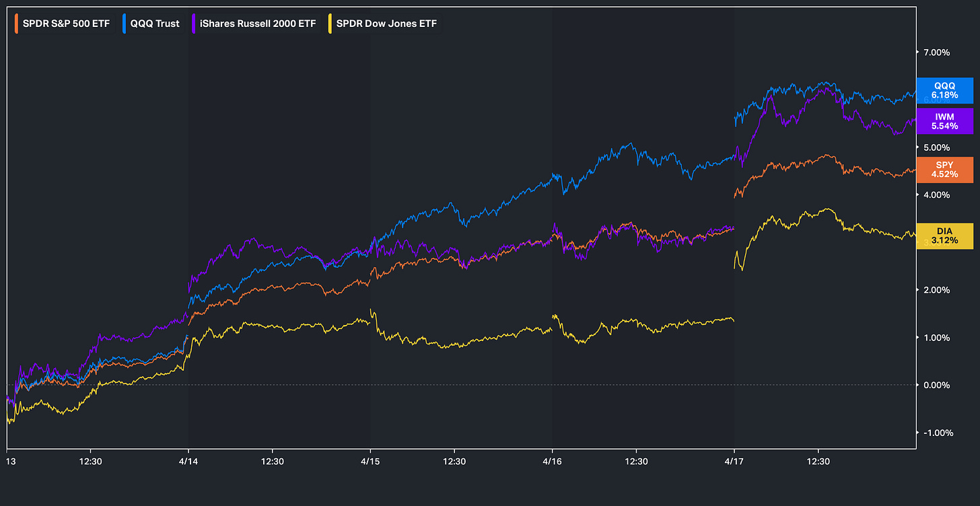Click the 13 date label at axis start
Viewport: 980px width, 506px height.
click(x=11, y=462)
